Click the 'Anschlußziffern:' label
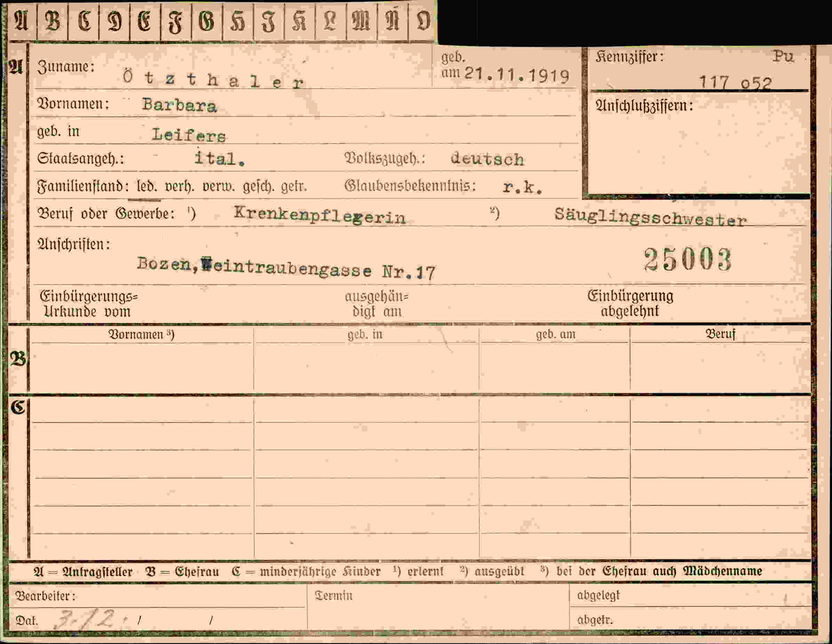Image resolution: width=832 pixels, height=644 pixels. pyautogui.click(x=644, y=105)
